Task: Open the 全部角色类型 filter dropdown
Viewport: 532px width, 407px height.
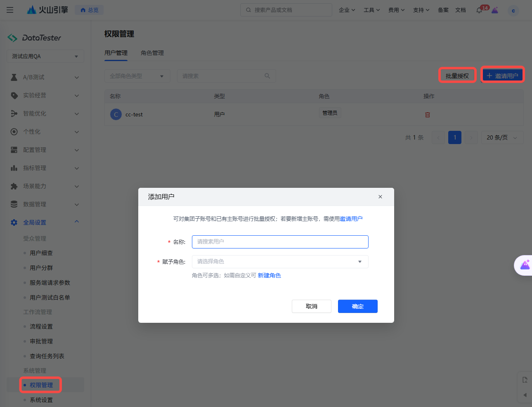Action: tap(137, 76)
